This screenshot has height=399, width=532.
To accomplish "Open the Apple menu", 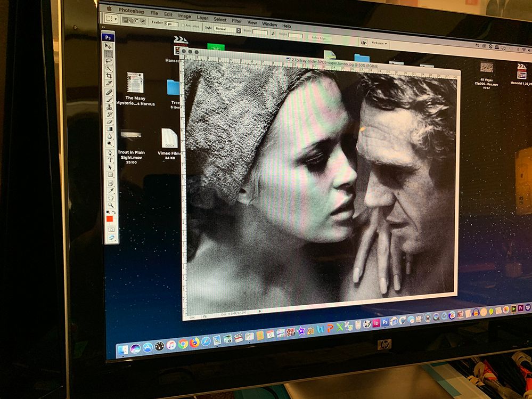I will 109,9.
